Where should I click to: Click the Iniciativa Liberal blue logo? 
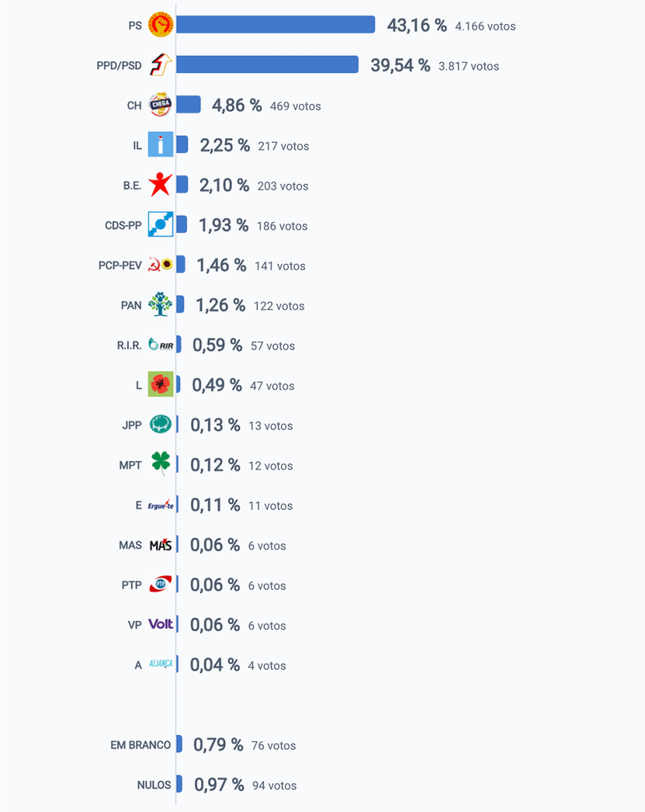point(161,144)
